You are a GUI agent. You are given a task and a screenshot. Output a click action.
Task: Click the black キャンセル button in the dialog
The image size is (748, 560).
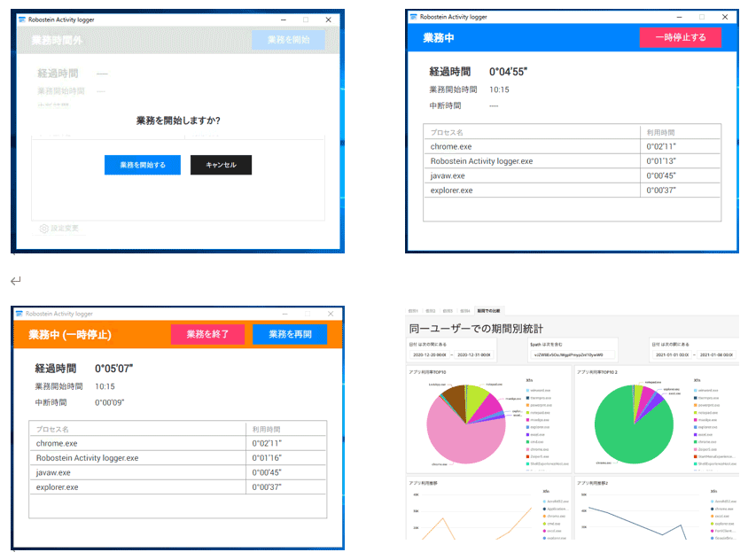point(221,165)
